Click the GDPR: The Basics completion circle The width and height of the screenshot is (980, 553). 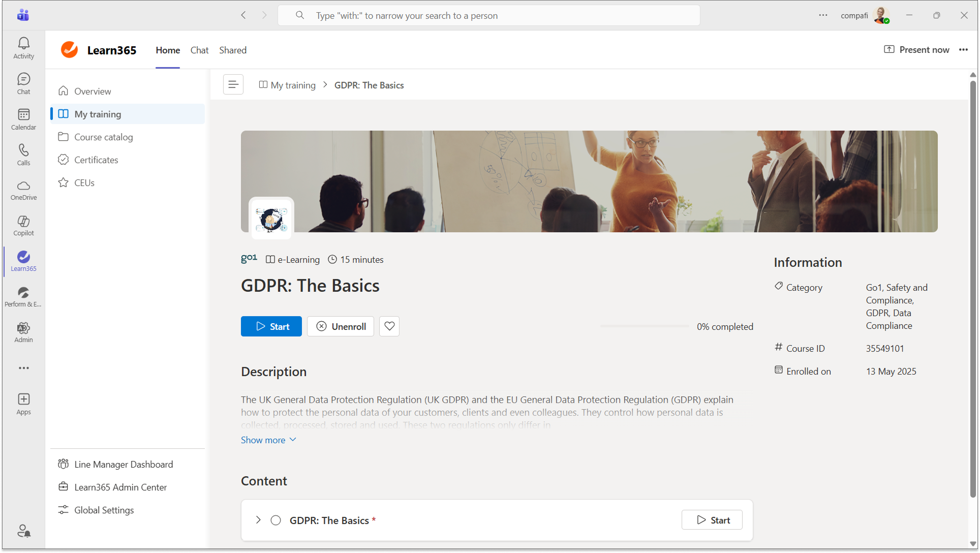[276, 520]
